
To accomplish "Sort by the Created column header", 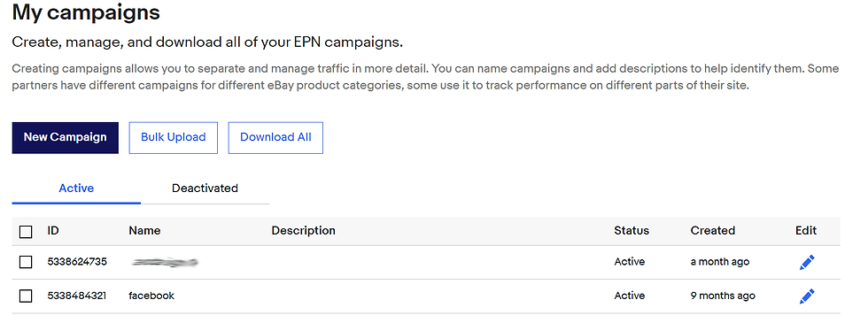I will (712, 231).
